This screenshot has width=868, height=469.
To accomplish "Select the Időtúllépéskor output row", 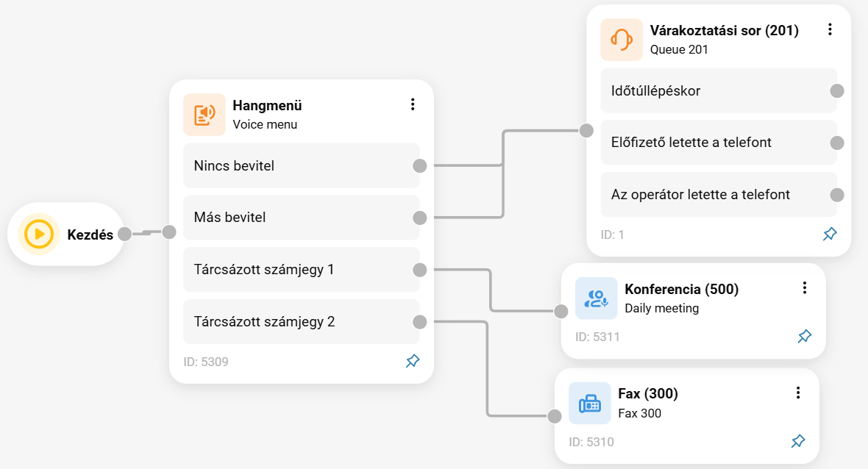I will coord(719,90).
